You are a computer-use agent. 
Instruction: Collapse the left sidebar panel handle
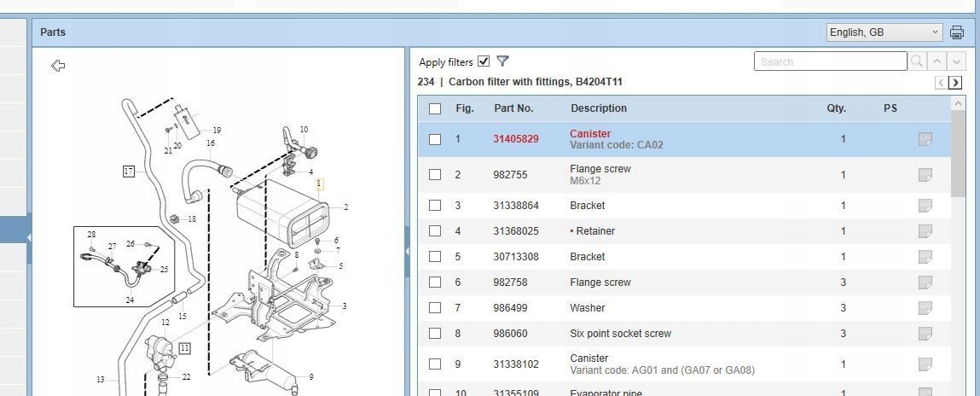pyautogui.click(x=29, y=238)
